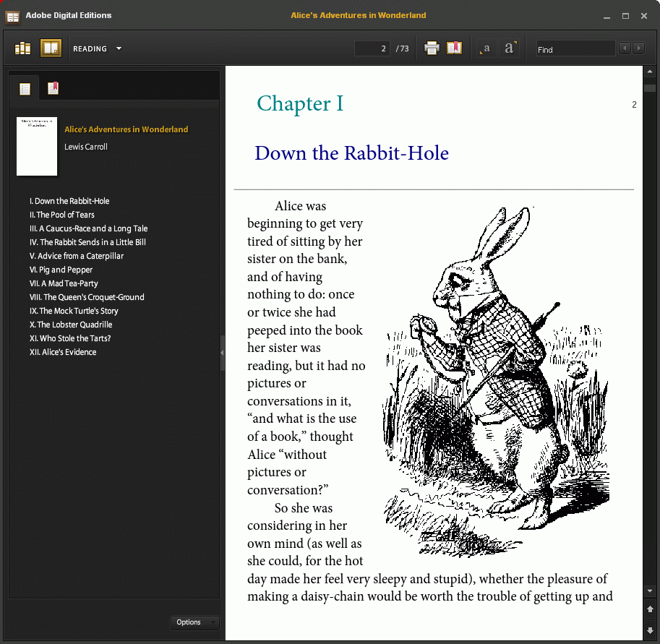Click the Find search field
Screen dimensions: 660x644
point(575,49)
